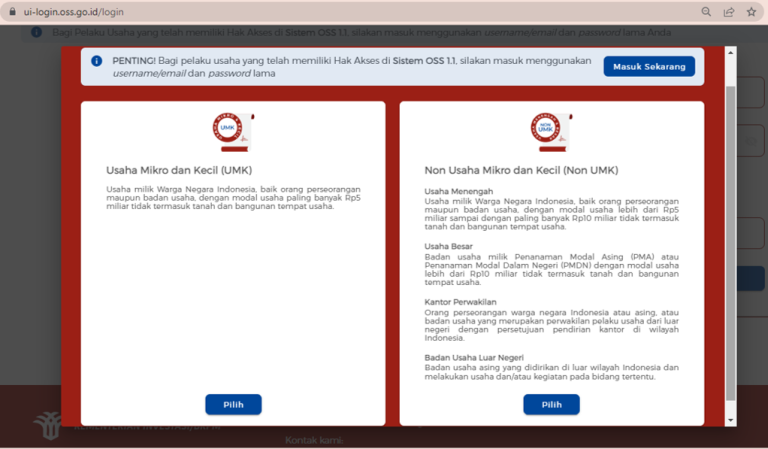Click the UMK logo in the left card
This screenshot has height=449, width=768.
pos(233,131)
